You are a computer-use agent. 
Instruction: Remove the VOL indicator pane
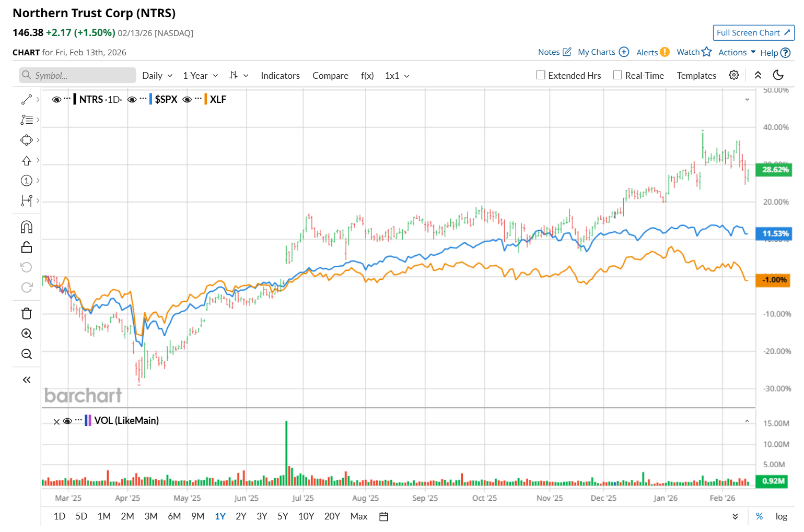click(x=56, y=421)
